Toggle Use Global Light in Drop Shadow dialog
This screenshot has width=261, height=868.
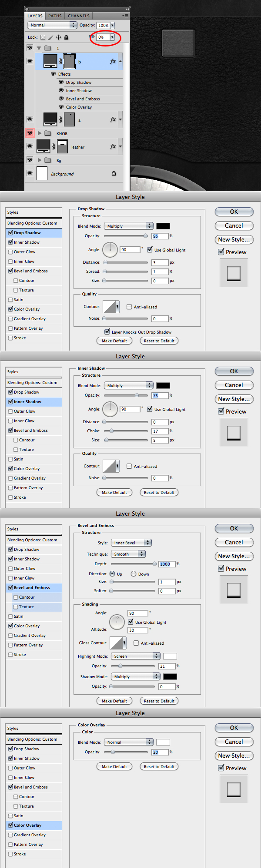[150, 249]
